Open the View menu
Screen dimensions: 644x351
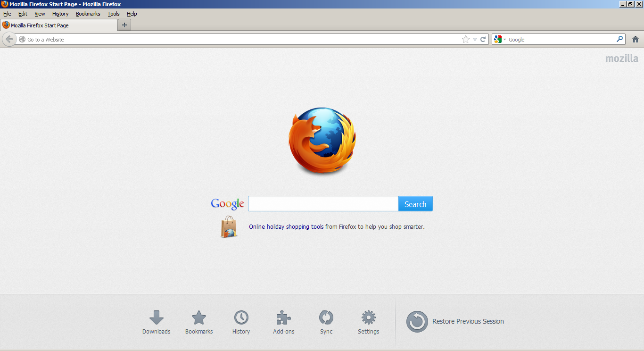pos(40,14)
